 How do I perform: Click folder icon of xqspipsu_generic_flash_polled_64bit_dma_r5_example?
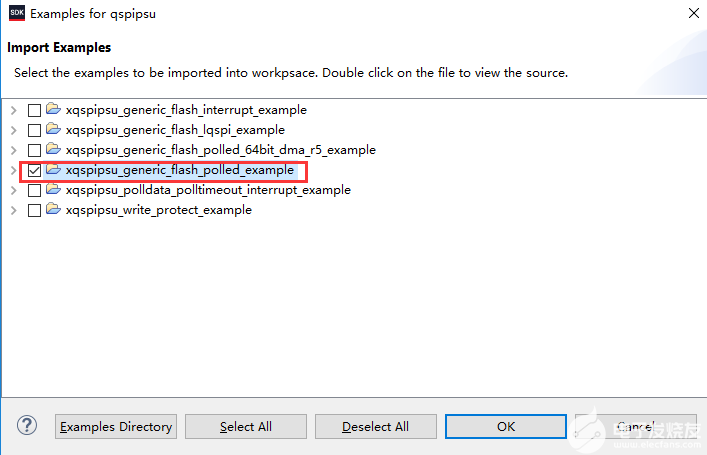[x=53, y=150]
